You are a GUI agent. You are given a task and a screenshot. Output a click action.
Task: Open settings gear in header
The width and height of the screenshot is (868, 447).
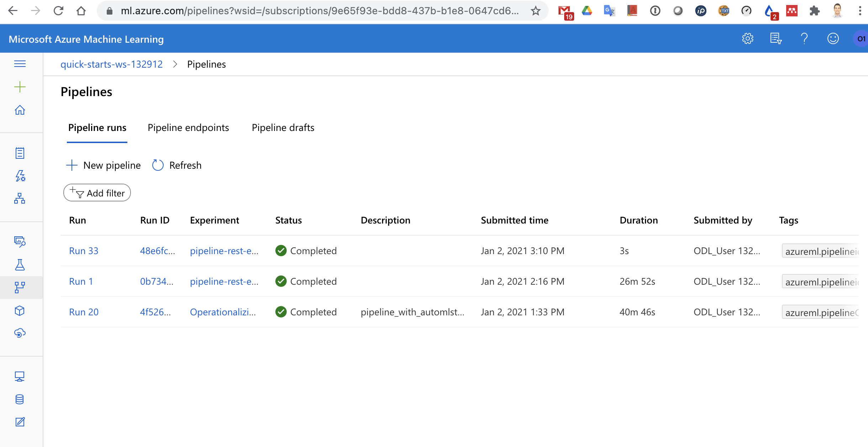point(747,38)
